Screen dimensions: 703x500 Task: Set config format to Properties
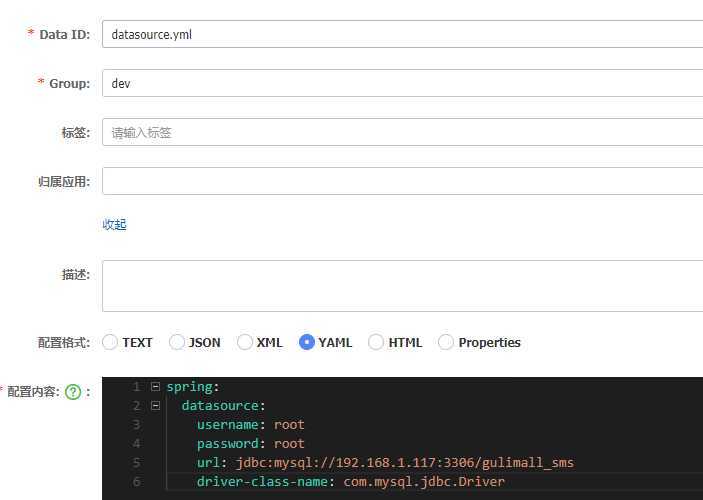point(446,342)
